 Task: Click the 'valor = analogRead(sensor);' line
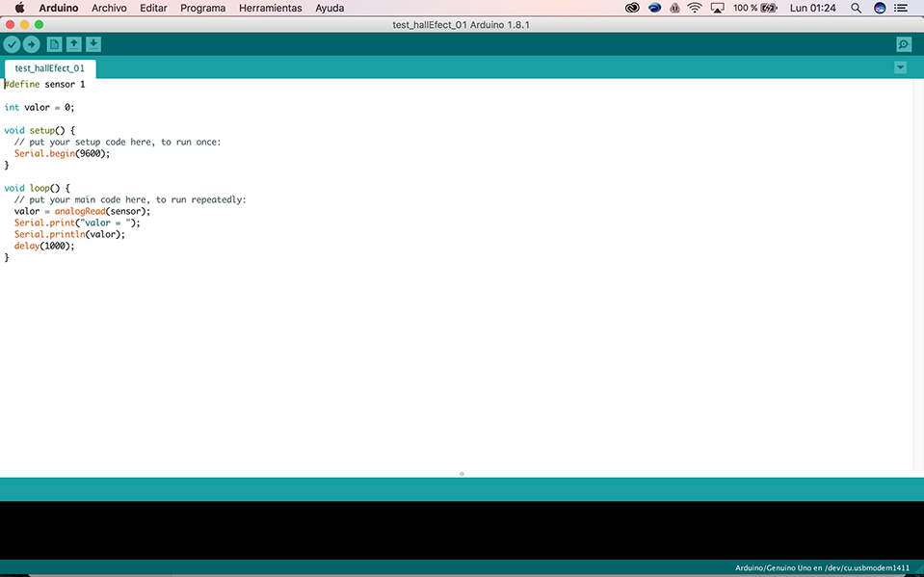[x=83, y=211]
